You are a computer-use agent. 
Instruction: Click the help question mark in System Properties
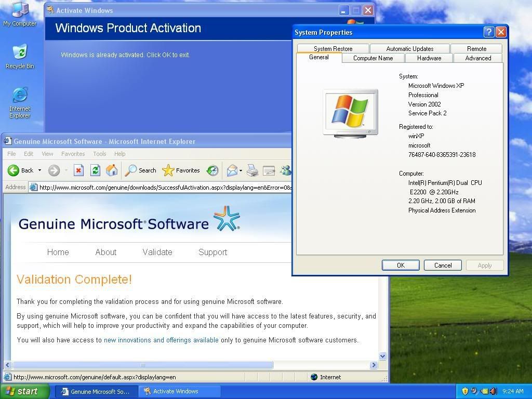point(488,32)
